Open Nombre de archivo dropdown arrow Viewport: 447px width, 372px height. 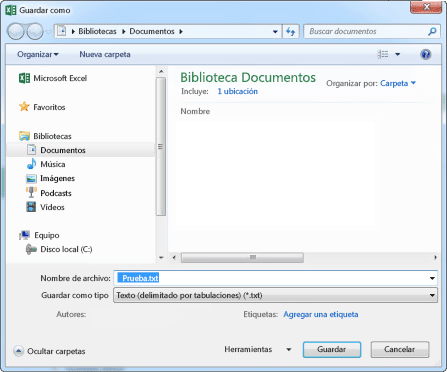tap(432, 278)
